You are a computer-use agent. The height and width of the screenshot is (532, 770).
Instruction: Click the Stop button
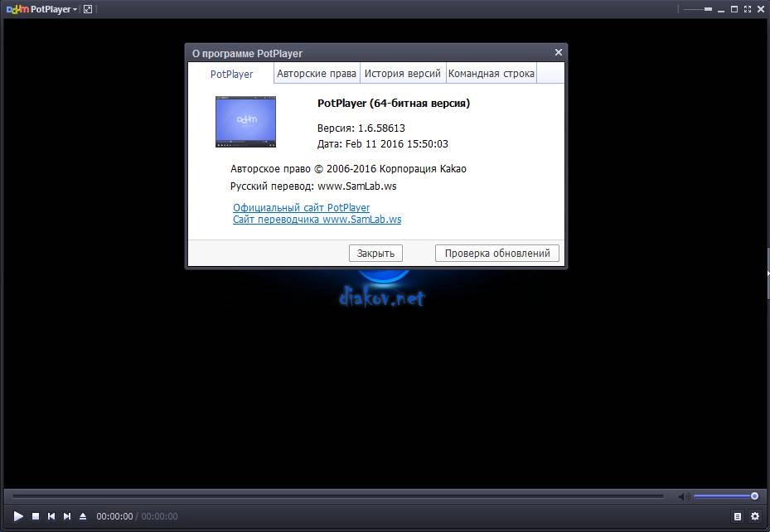coord(36,516)
